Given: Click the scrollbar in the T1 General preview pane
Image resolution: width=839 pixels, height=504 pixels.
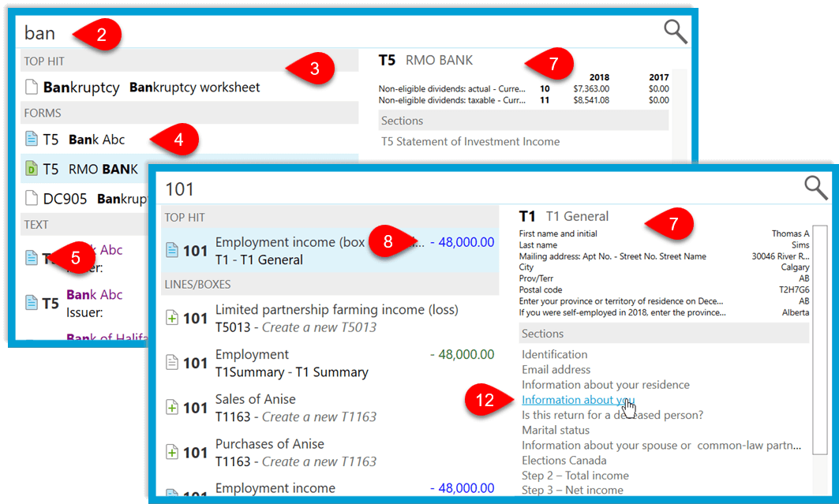Looking at the screenshot, I should (x=820, y=340).
